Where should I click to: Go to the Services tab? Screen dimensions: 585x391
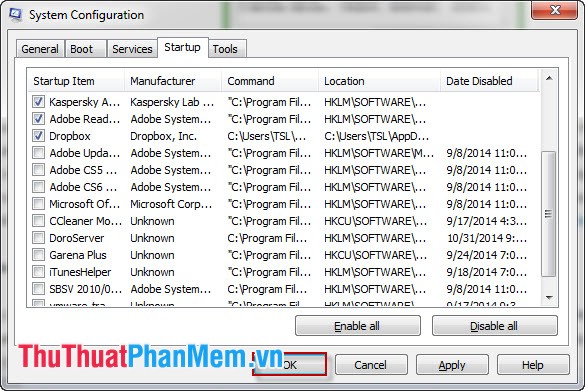(x=132, y=49)
